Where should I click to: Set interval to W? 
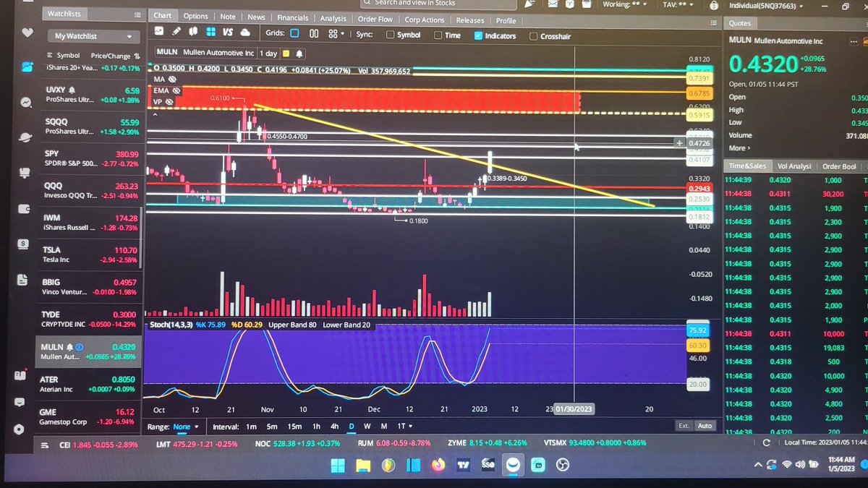367,427
